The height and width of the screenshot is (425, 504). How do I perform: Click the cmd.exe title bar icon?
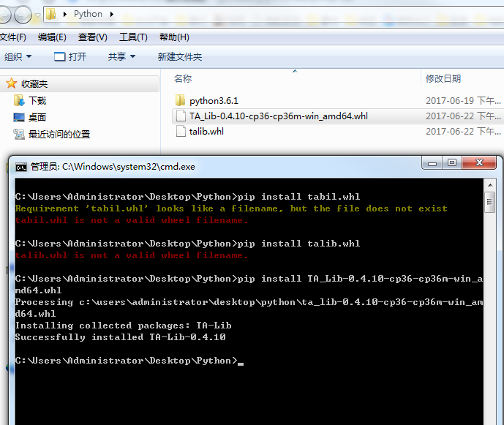[21, 166]
